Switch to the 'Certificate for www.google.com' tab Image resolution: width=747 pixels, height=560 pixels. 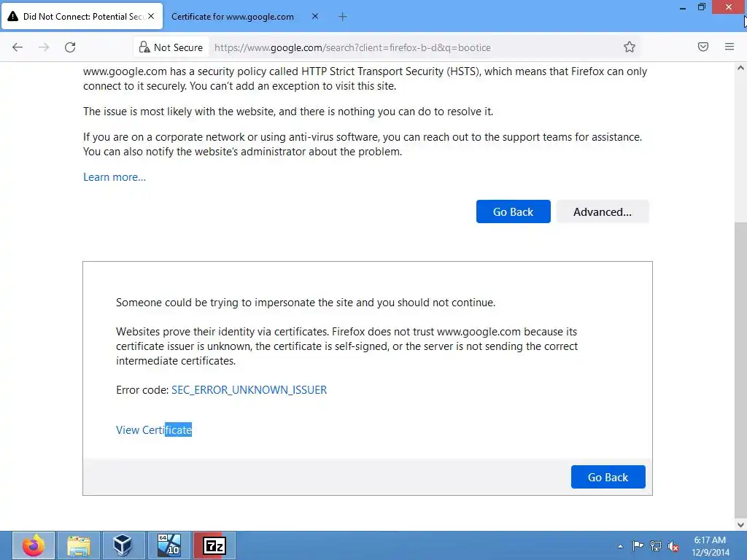(233, 17)
